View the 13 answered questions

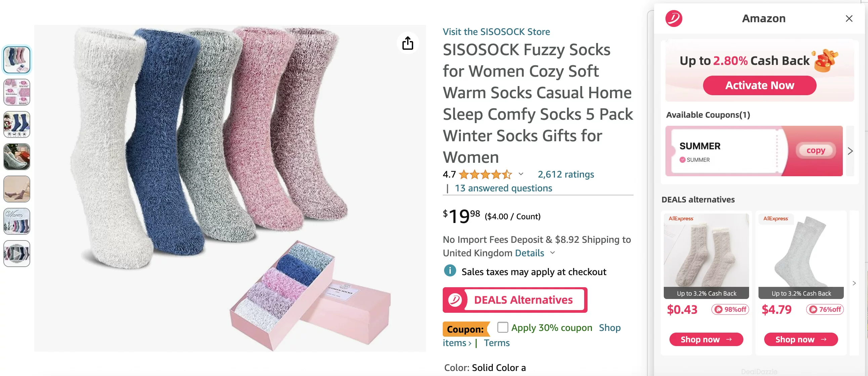pyautogui.click(x=503, y=188)
